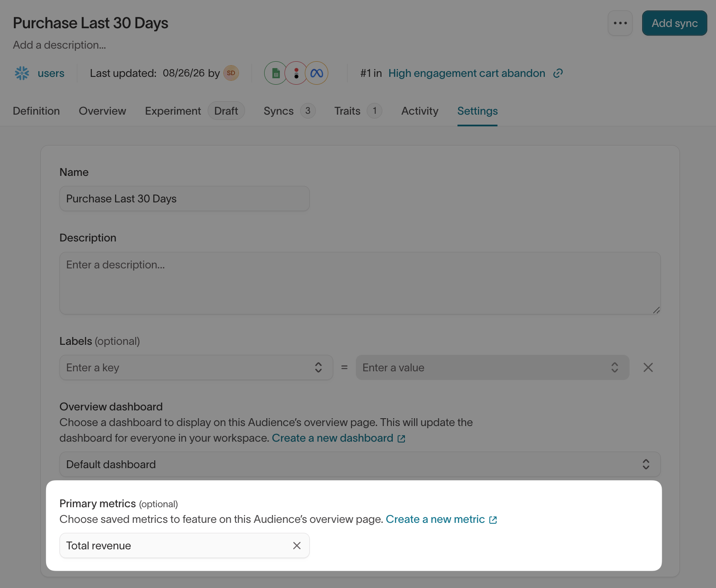Open High engagement cart abandon link
Image resolution: width=716 pixels, height=588 pixels.
click(x=467, y=73)
